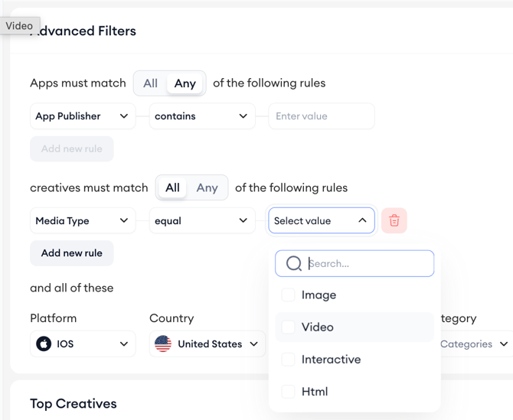Open the contains operator dropdown
The height and width of the screenshot is (420, 513).
point(202,116)
